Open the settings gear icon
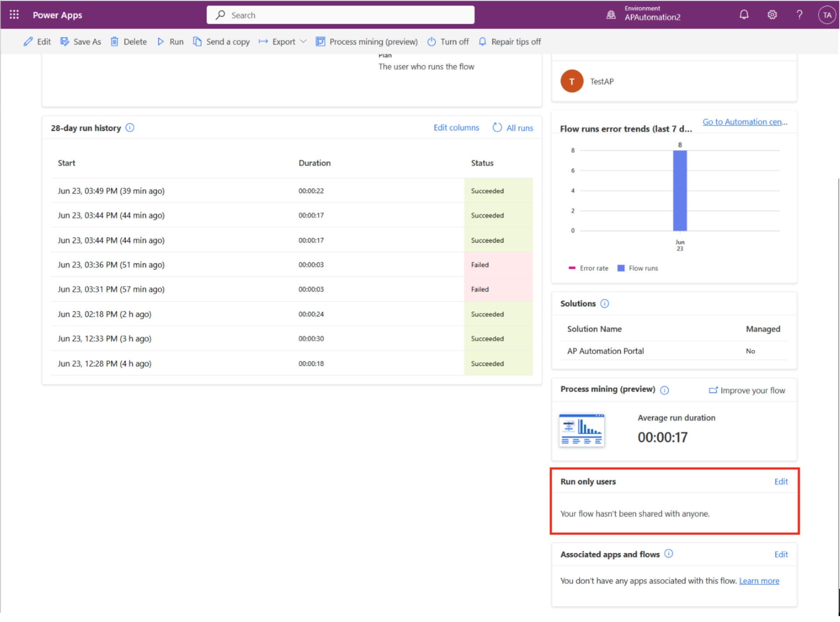 click(772, 15)
